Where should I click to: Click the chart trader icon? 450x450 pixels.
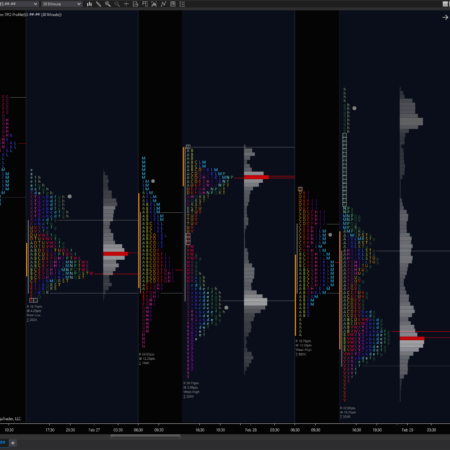(145, 4)
